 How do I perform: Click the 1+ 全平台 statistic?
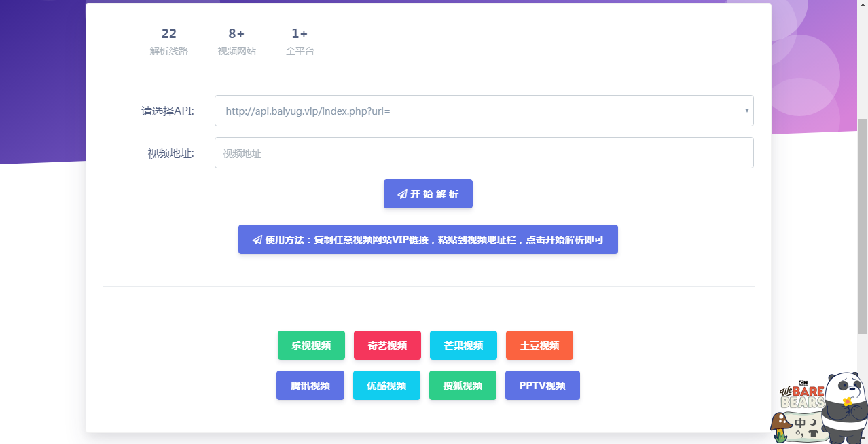coord(300,41)
